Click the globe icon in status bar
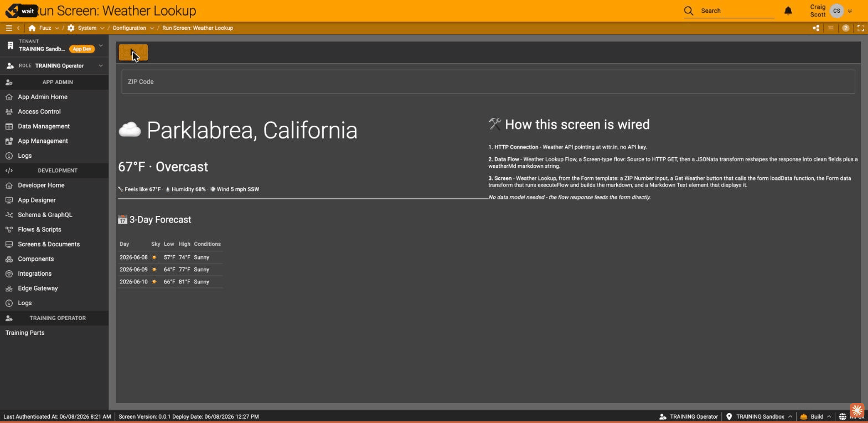868x423 pixels. click(843, 416)
